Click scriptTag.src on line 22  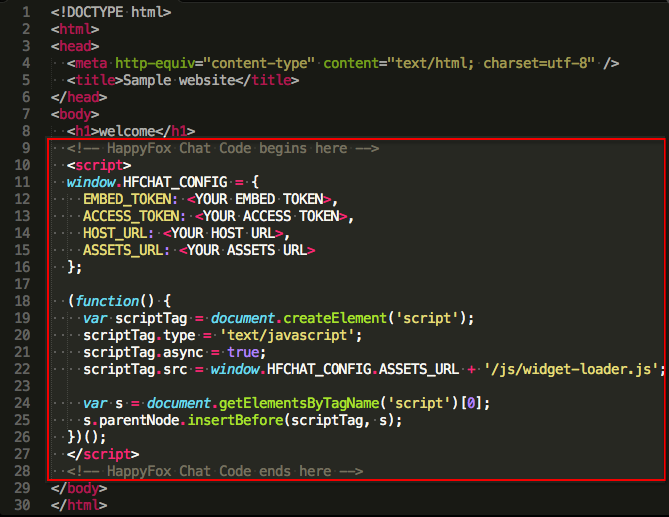click(135, 369)
